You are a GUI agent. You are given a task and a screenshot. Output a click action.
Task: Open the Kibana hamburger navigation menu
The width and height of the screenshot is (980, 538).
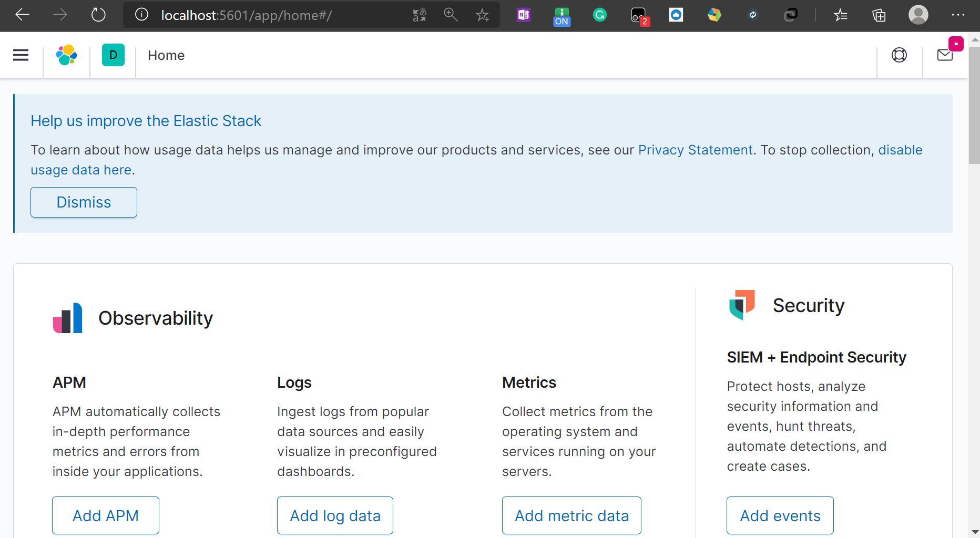pyautogui.click(x=21, y=55)
